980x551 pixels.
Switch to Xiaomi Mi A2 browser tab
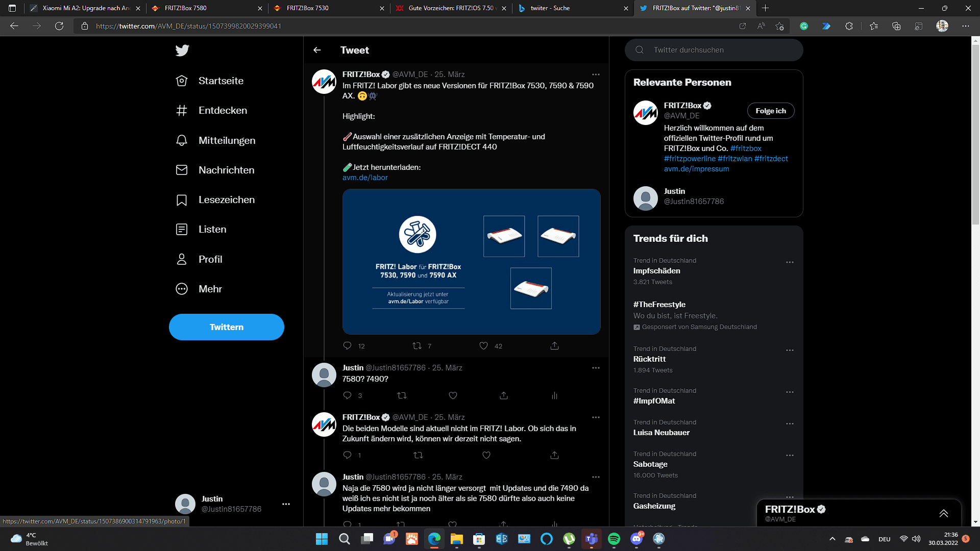(x=85, y=8)
